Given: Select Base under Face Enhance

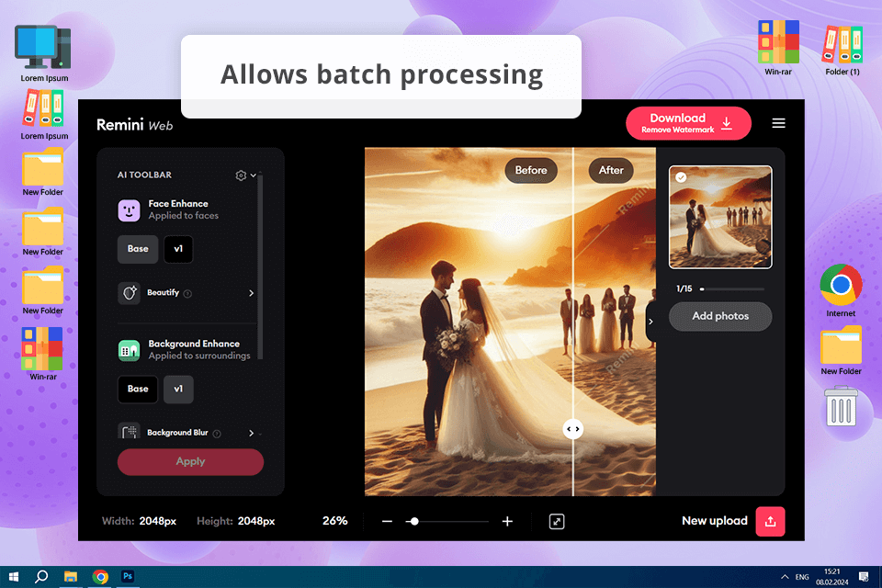Looking at the screenshot, I should click(138, 249).
